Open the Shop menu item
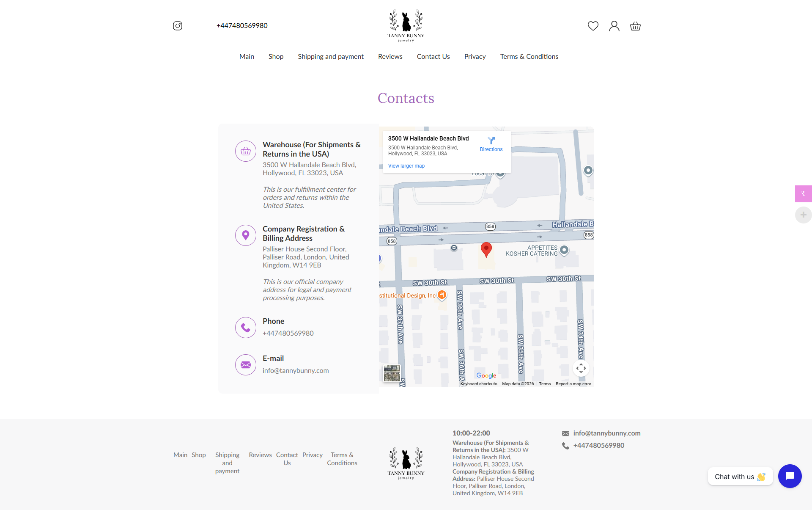Viewport: 812px width, 510px height. [x=276, y=56]
